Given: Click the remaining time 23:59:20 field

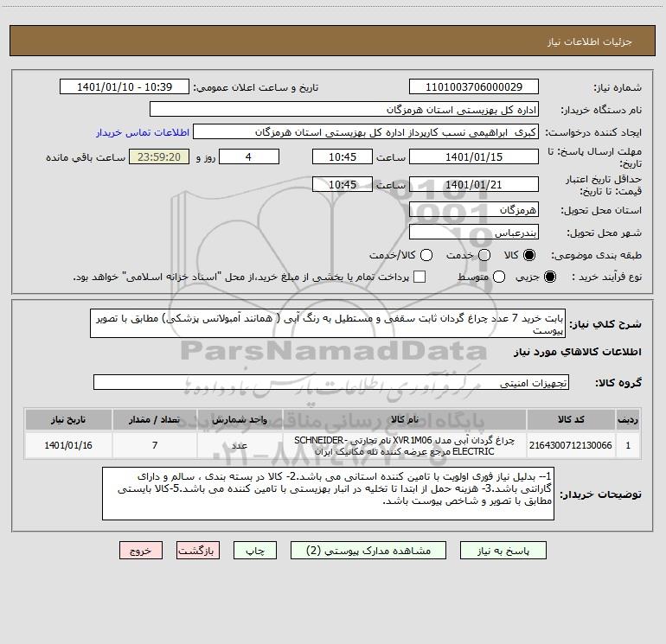Looking at the screenshot, I should (159, 156).
